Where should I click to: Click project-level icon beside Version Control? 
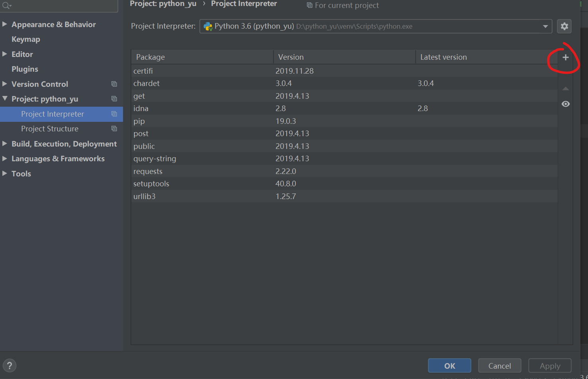point(114,84)
